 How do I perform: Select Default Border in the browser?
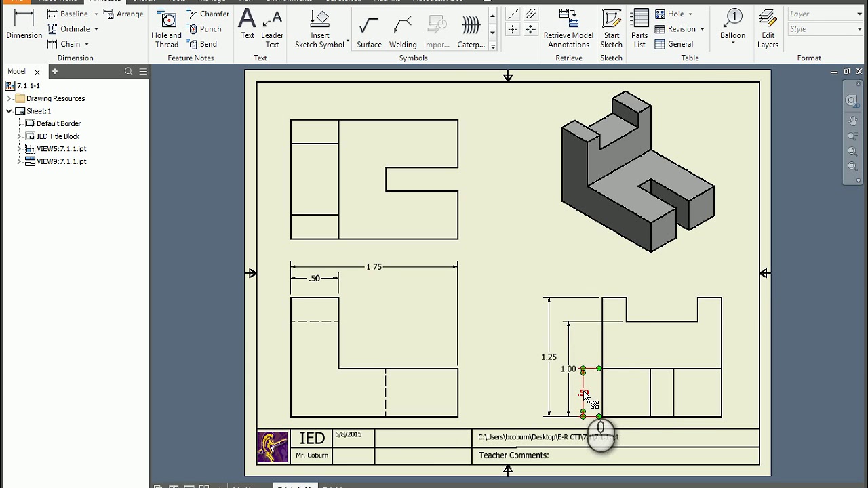click(x=53, y=123)
